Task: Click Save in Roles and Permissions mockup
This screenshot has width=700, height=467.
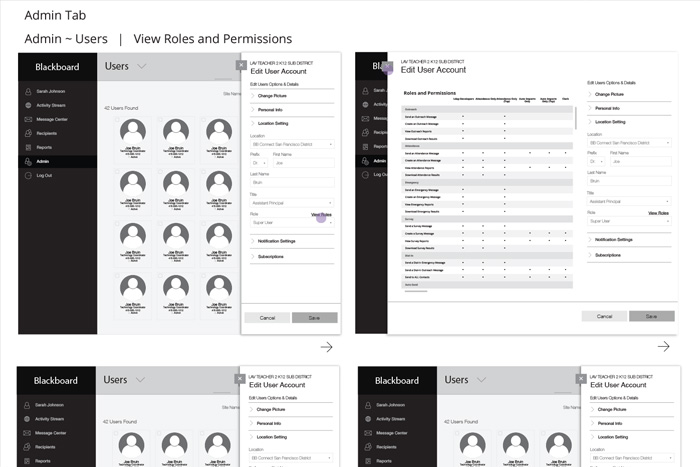Action: [651, 317]
